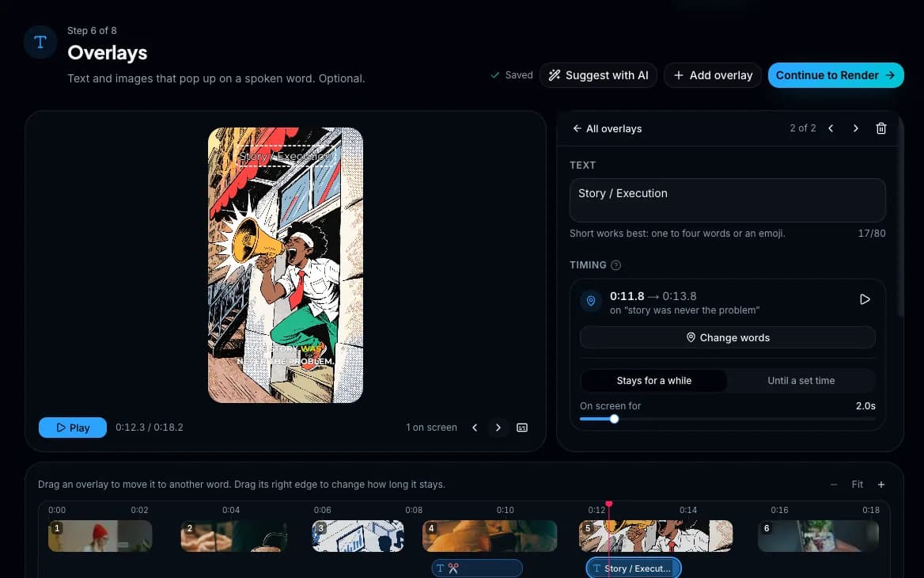The width and height of the screenshot is (924, 578).
Task: Edit the overlay text field "Story / Execution"
Action: pyautogui.click(x=728, y=200)
